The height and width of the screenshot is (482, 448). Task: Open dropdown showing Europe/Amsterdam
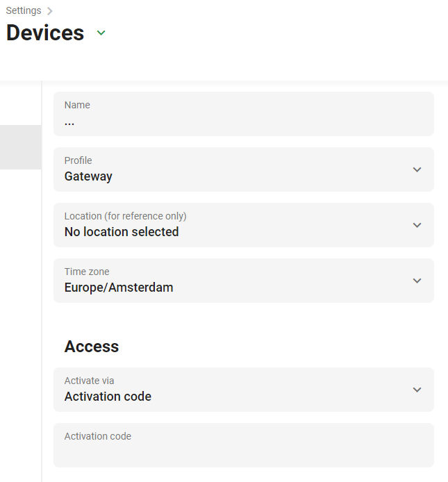[x=244, y=281]
